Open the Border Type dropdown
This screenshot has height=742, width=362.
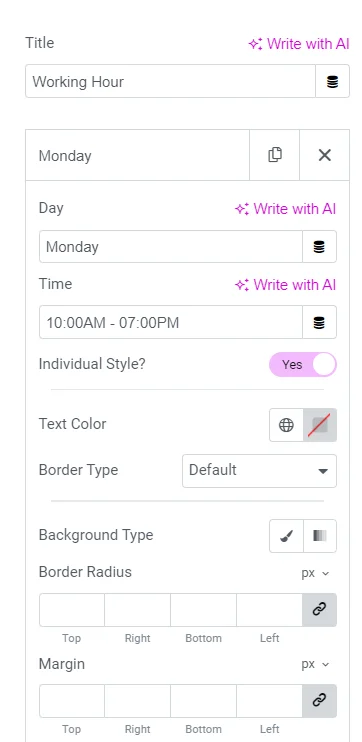click(x=259, y=471)
